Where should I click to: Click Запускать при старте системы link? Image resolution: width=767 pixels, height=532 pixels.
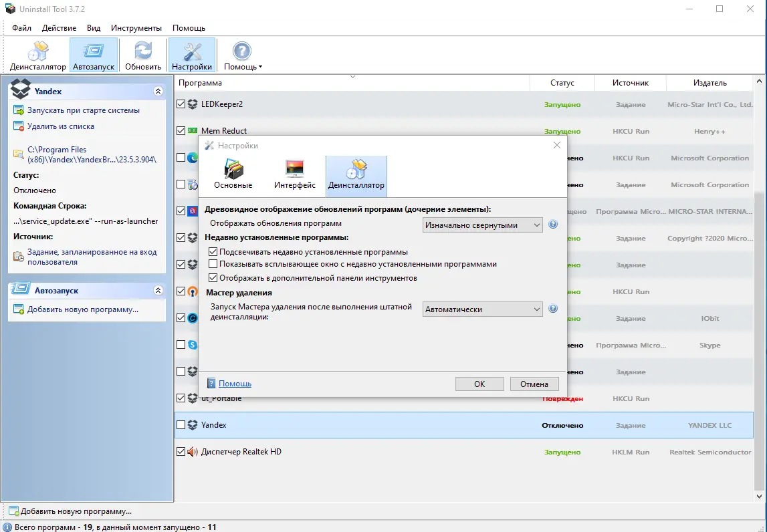click(x=83, y=110)
